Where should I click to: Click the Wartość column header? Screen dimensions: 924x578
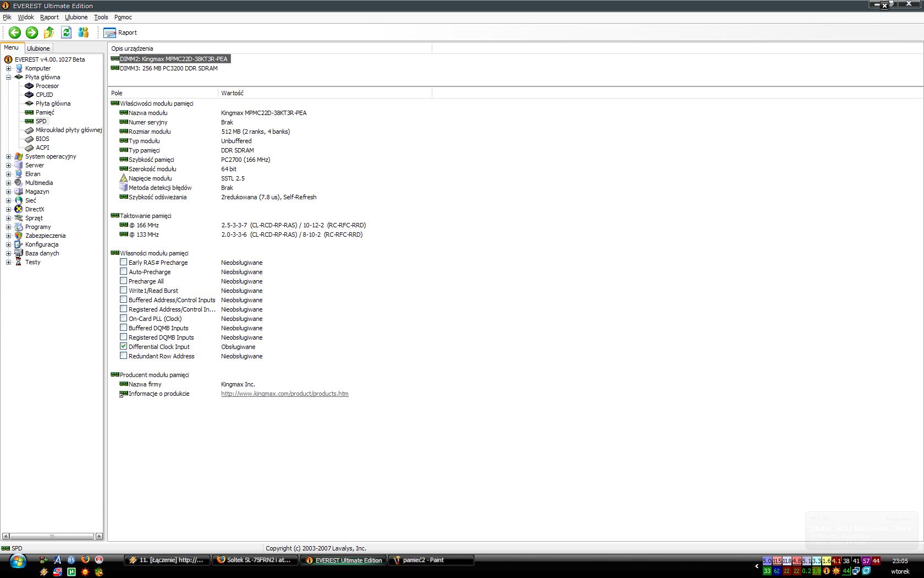pos(325,93)
